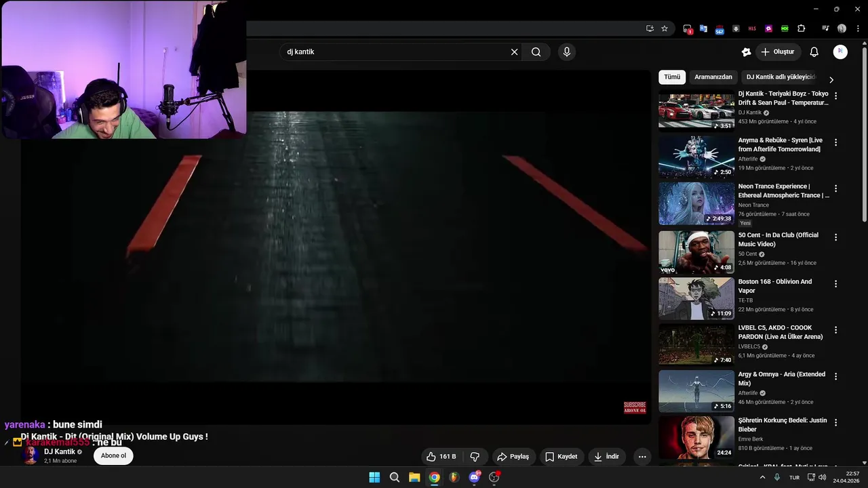Click the taskbar microphone tray icon
This screenshot has width=868, height=488.
tap(777, 477)
